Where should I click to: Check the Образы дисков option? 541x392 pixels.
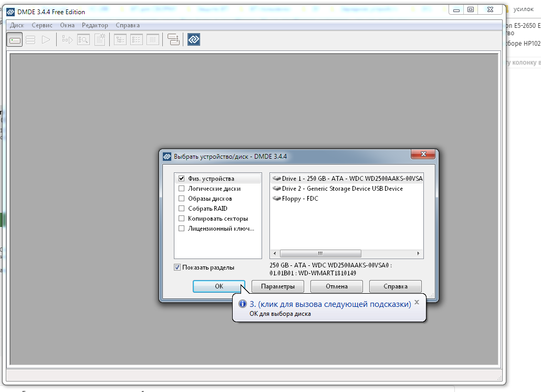pos(182,199)
